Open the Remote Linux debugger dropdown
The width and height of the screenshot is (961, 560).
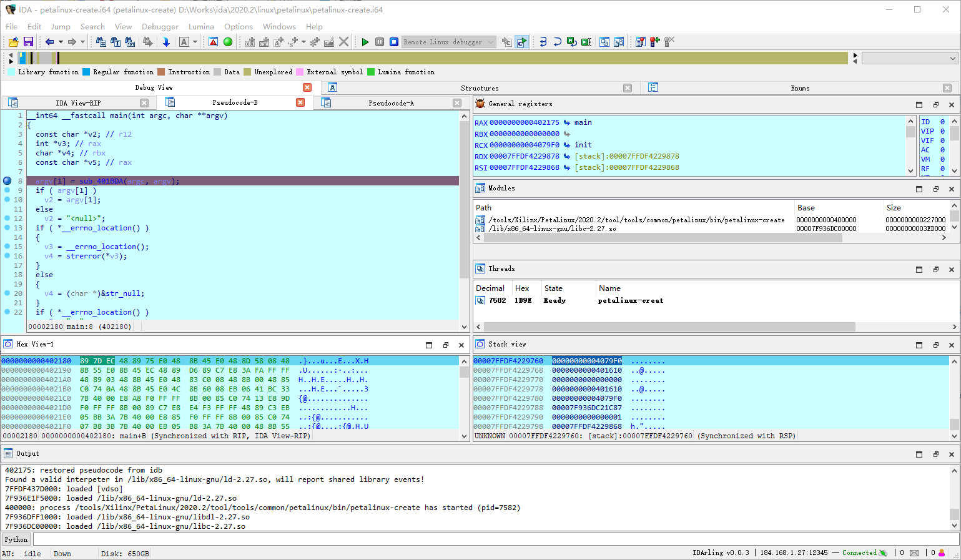448,42
